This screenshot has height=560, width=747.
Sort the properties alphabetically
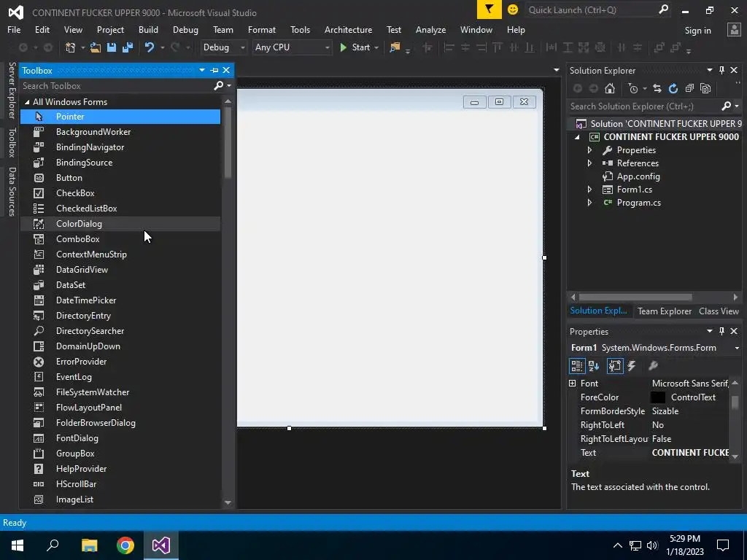point(594,366)
